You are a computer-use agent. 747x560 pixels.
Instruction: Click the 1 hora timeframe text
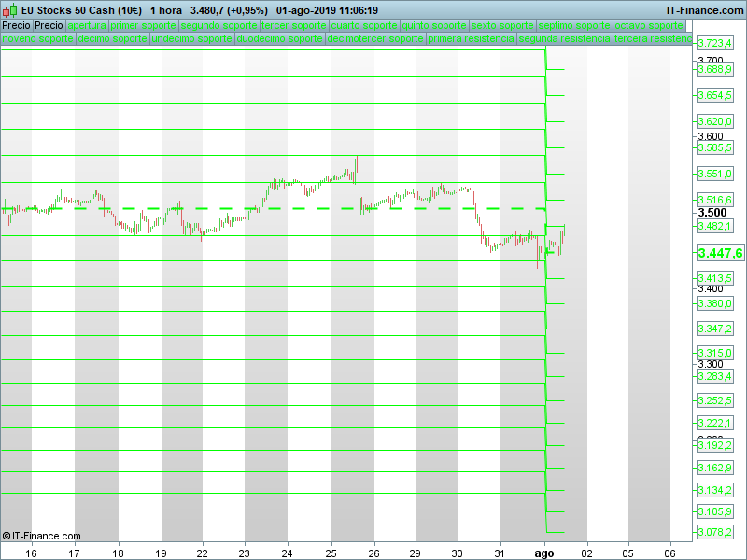click(x=166, y=10)
